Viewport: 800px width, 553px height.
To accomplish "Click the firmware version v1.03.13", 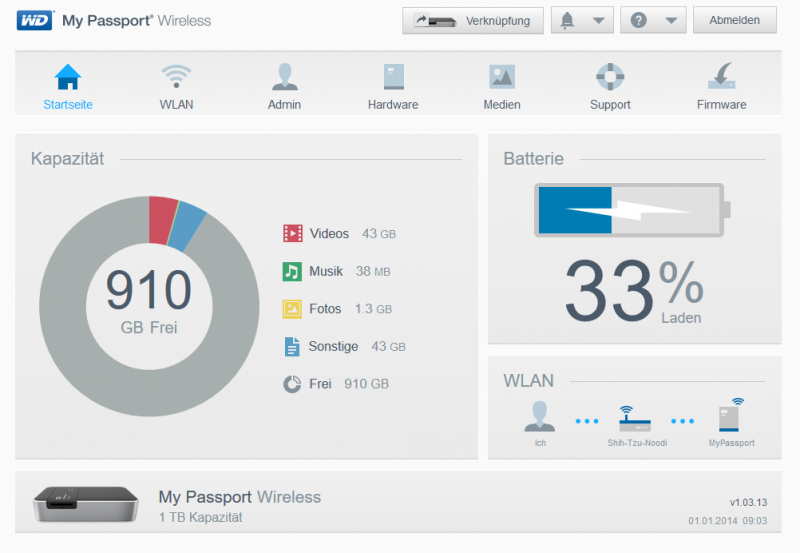I will [748, 502].
